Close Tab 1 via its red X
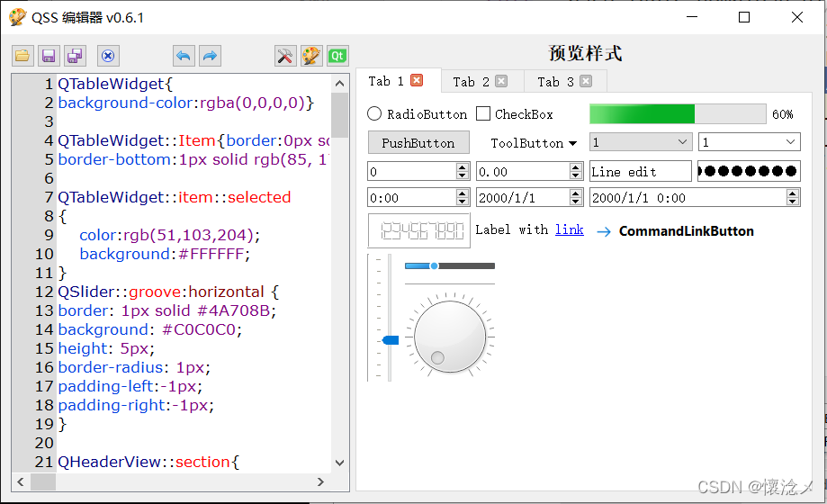Screen dimensions: 827x504 point(417,80)
